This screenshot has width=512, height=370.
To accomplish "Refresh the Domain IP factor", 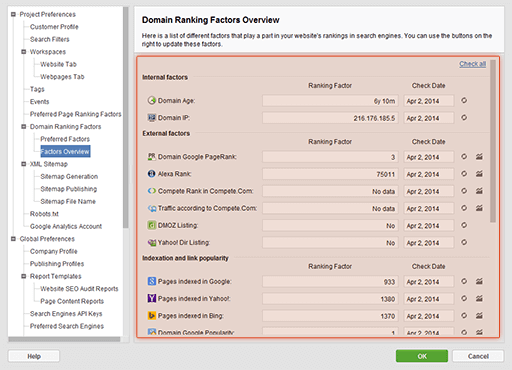I will 464,118.
